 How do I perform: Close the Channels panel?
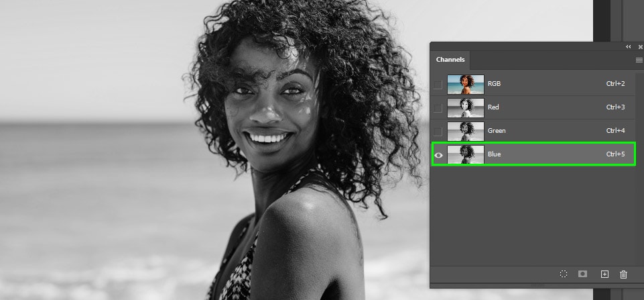point(640,46)
